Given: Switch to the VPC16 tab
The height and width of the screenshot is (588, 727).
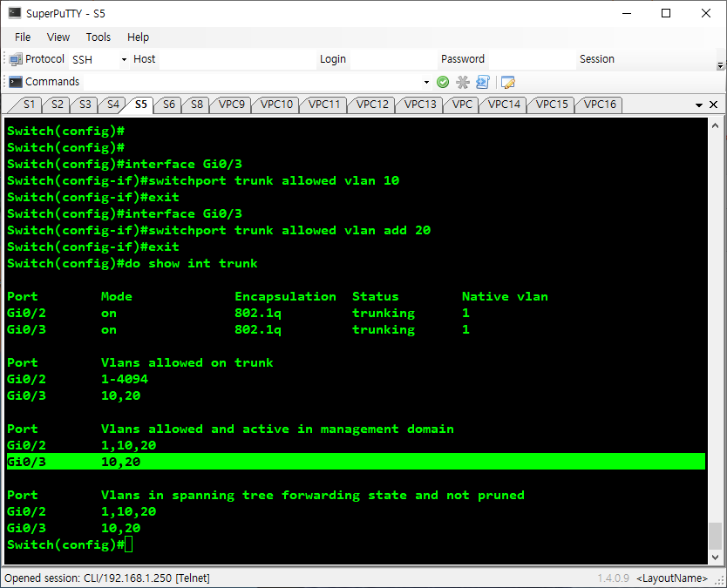Looking at the screenshot, I should click(600, 105).
